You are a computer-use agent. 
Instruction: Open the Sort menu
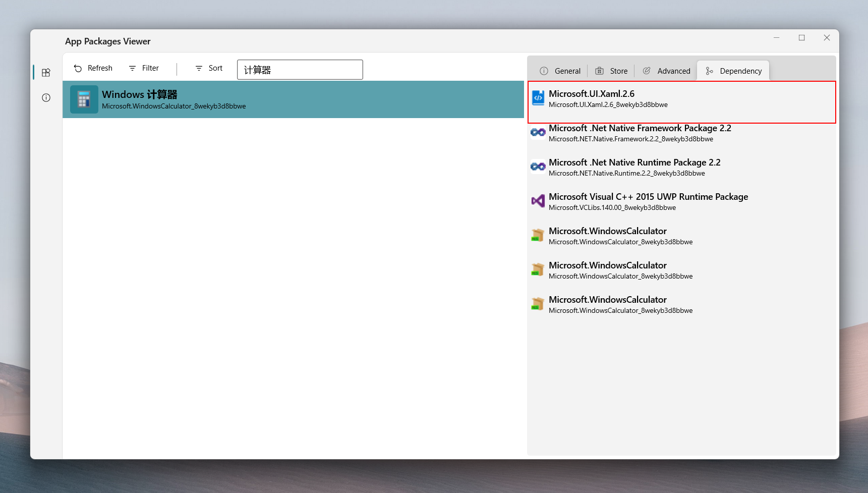coord(209,68)
